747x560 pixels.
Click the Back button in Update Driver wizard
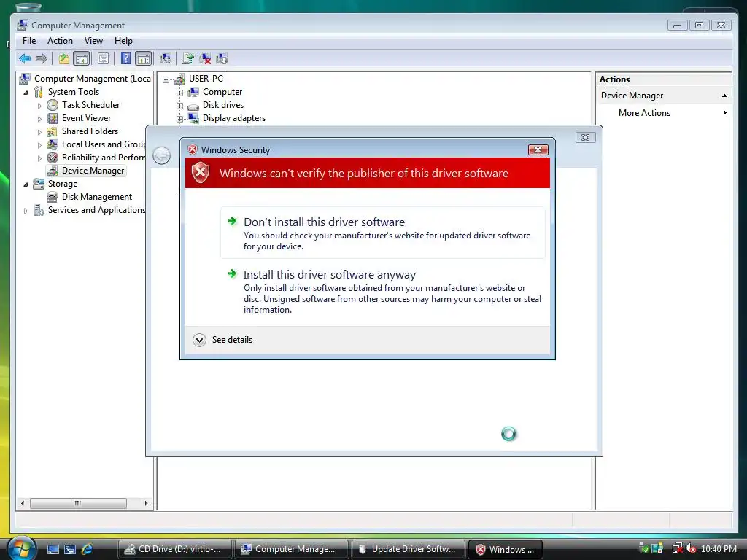point(161,156)
